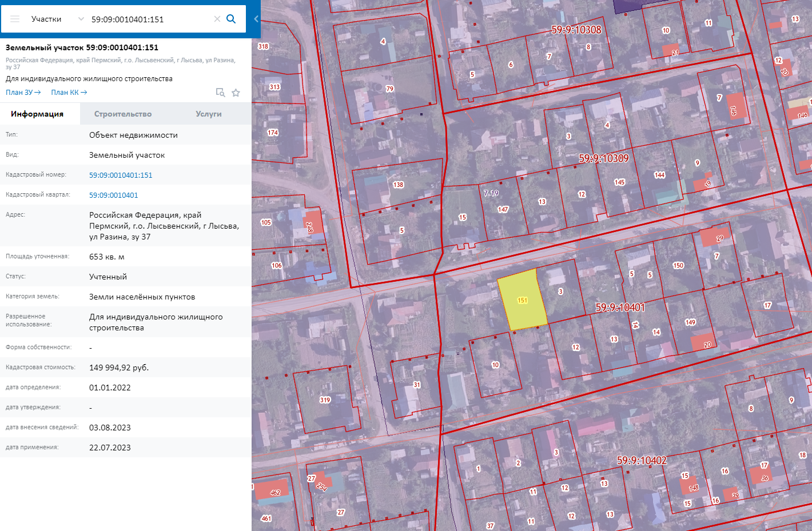Open the Услуги tab
This screenshot has width=812, height=531.
[208, 114]
